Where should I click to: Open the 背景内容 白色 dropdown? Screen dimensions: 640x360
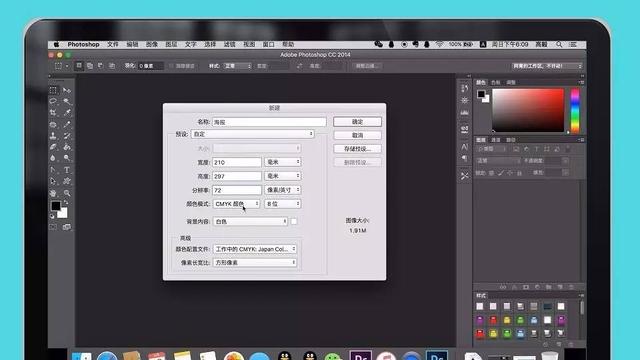(250, 221)
